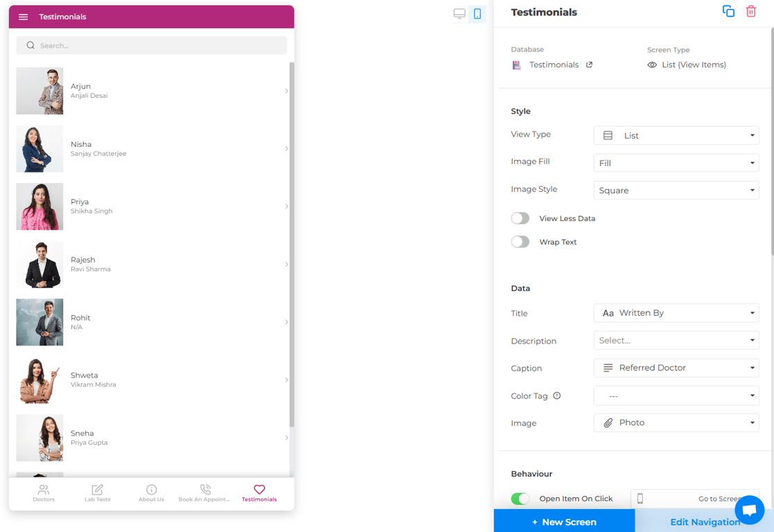Click chevron on Rohit row
Image resolution: width=774 pixels, height=532 pixels.
286,322
